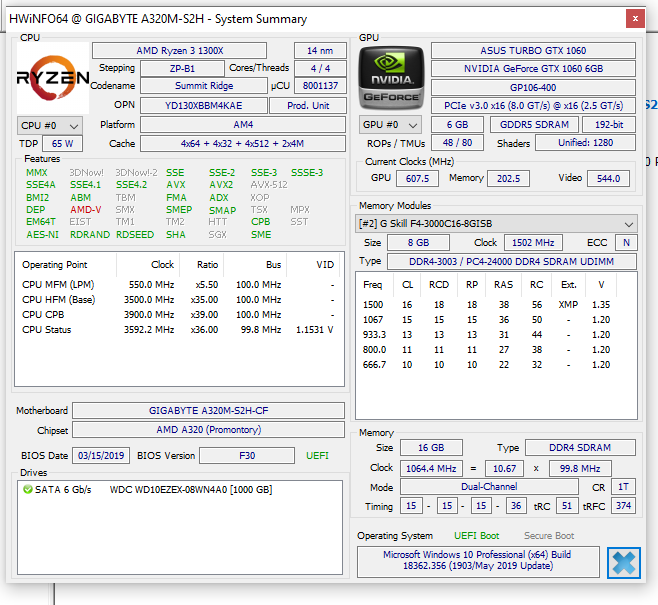Click the AES-NI feature label

click(x=42, y=235)
